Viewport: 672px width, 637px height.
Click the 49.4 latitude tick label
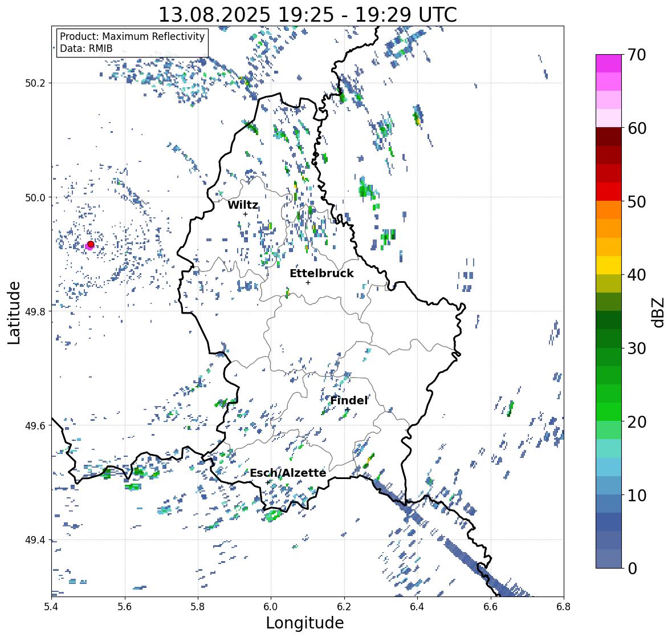35,540
